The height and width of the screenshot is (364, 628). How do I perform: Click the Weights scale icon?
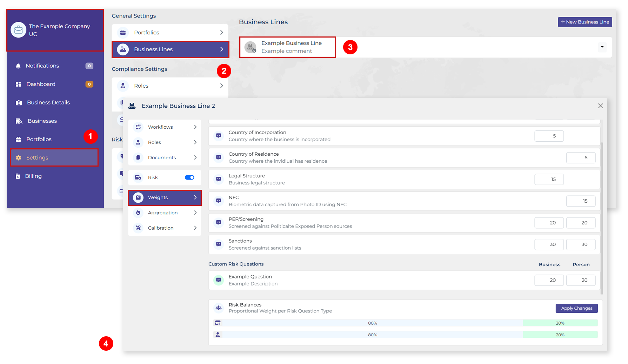(138, 197)
